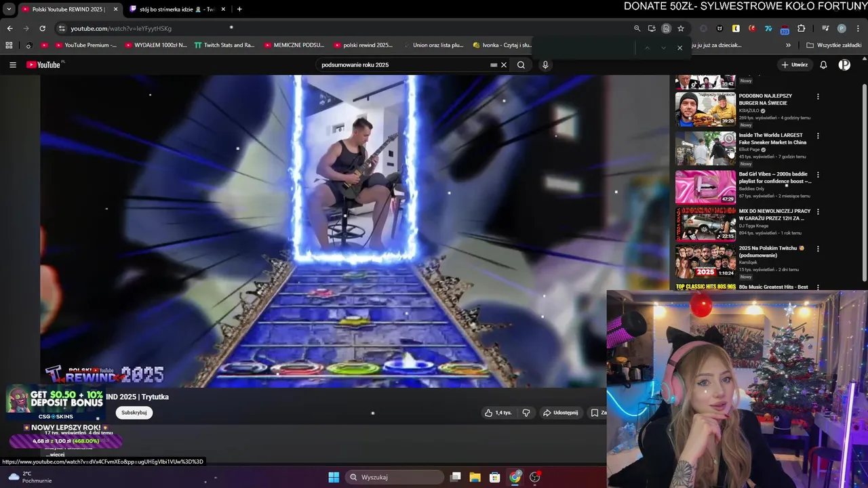Open the YouTube account avatar menu
The image size is (868, 488).
tap(844, 65)
